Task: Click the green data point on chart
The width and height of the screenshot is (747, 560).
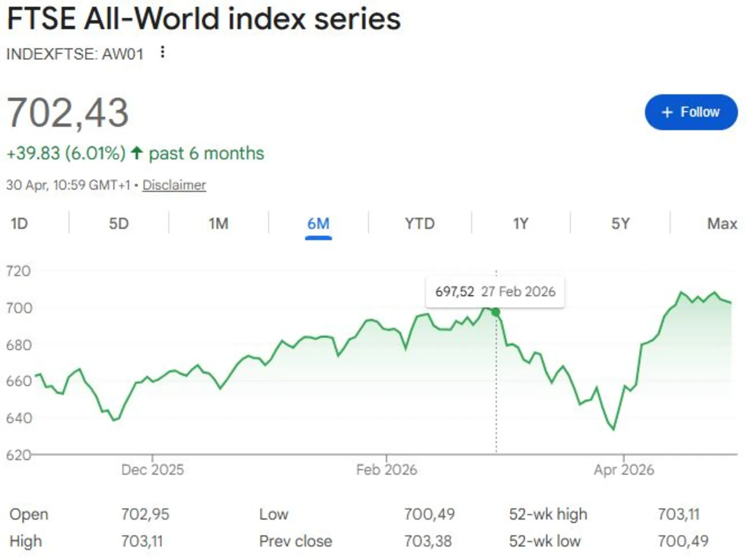Action: (496, 312)
